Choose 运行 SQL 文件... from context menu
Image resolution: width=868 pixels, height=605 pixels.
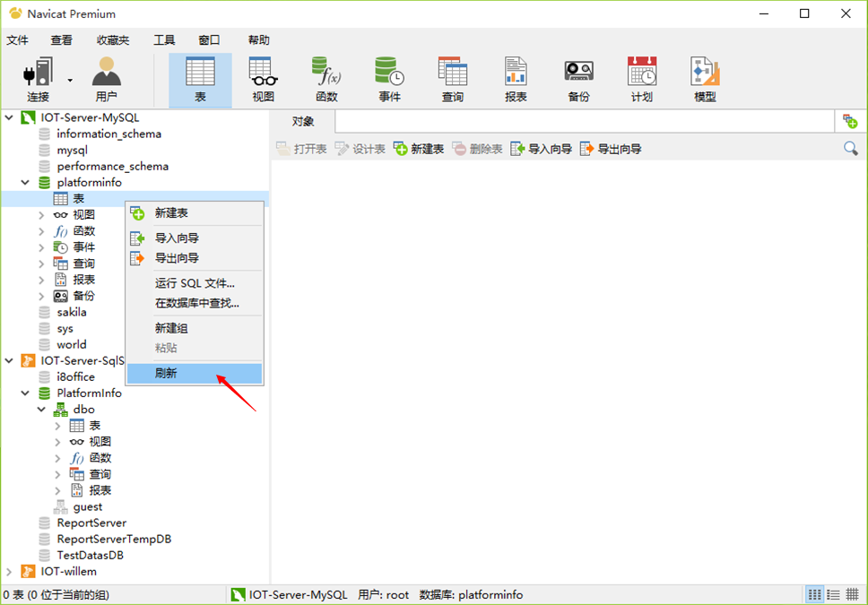click(195, 283)
